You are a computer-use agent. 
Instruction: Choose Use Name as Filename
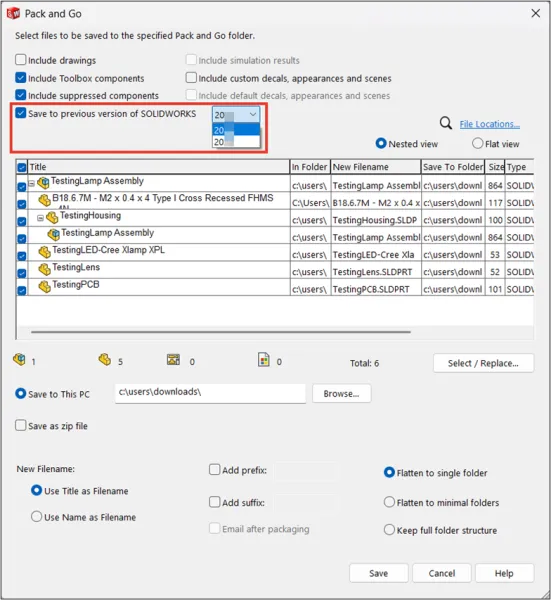click(x=36, y=517)
